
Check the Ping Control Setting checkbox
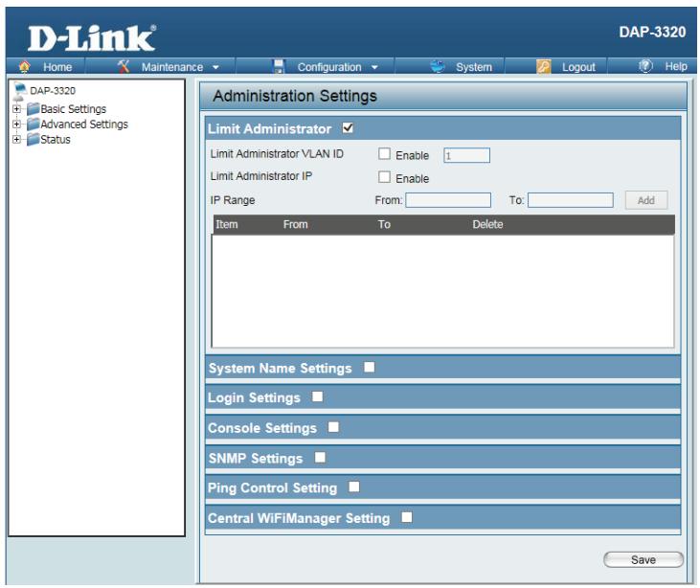354,486
